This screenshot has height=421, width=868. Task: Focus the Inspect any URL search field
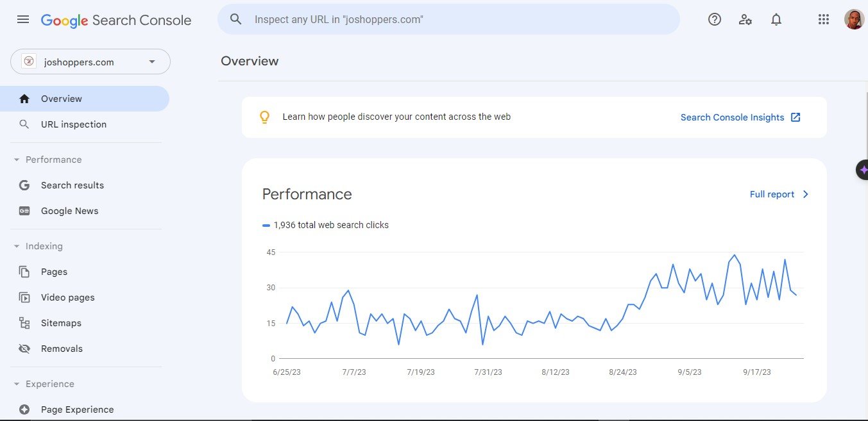point(448,19)
